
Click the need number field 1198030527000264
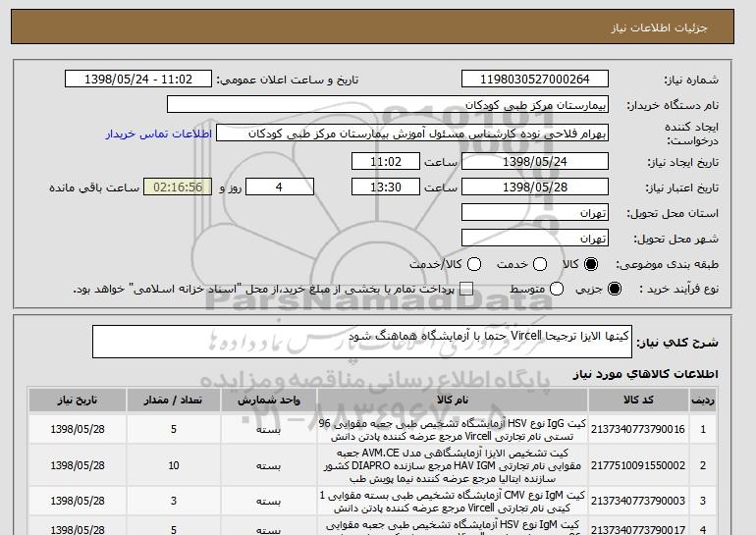535,80
